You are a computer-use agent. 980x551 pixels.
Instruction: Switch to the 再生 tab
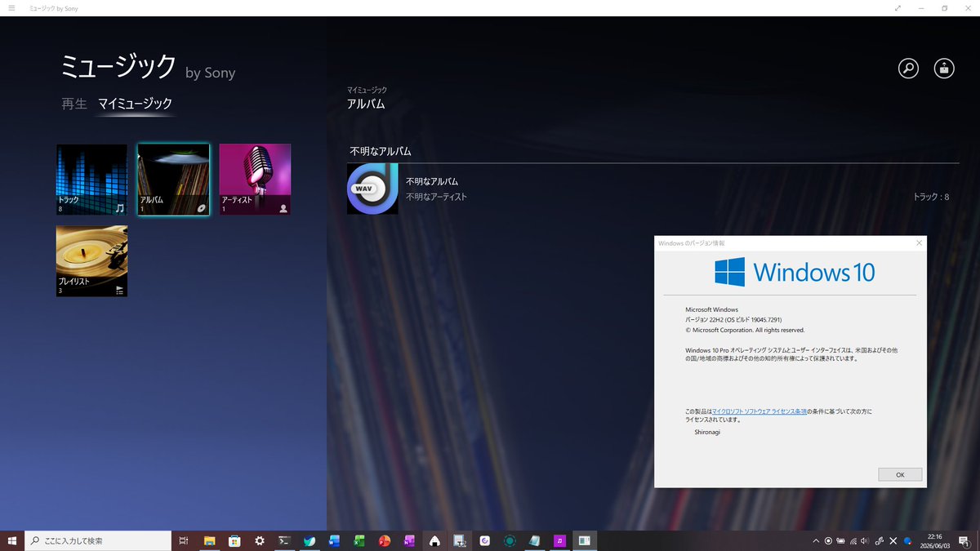pyautogui.click(x=74, y=104)
